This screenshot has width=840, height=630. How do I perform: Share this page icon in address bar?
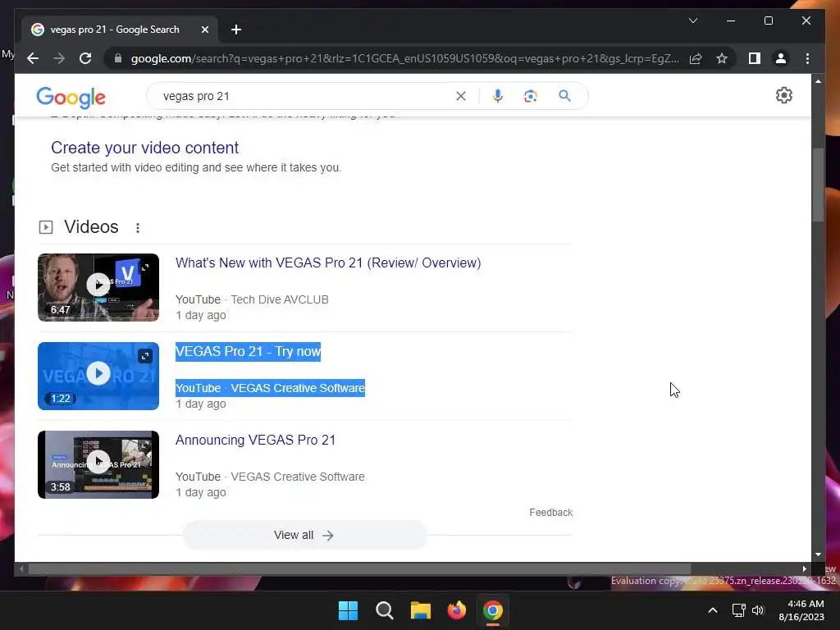pos(696,58)
